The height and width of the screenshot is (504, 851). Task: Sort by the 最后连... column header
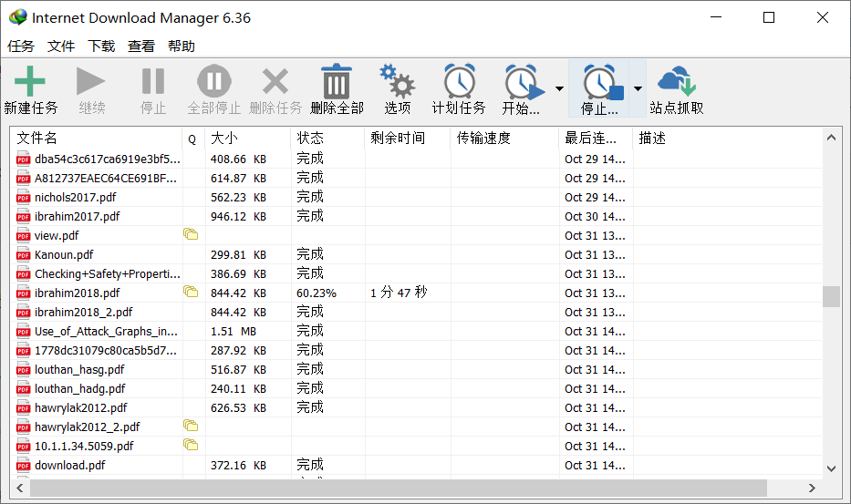[596, 139]
